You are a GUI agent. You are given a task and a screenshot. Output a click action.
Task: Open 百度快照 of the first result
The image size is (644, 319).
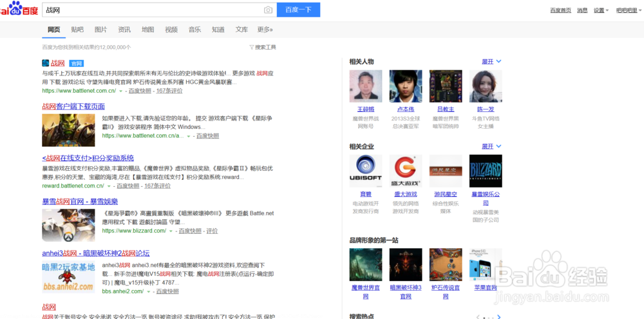pyautogui.click(x=140, y=91)
